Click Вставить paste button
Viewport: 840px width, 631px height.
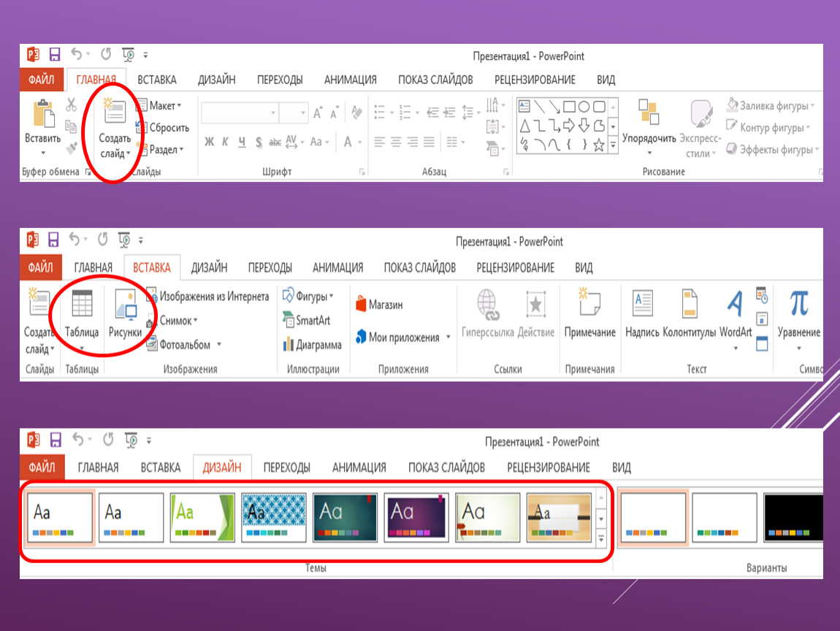pos(43,126)
